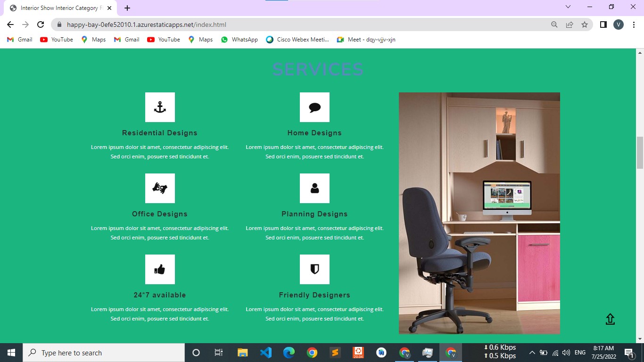Open the Cisco Webex Meetings bookmark
The width and height of the screenshot is (644, 362).
(297, 40)
